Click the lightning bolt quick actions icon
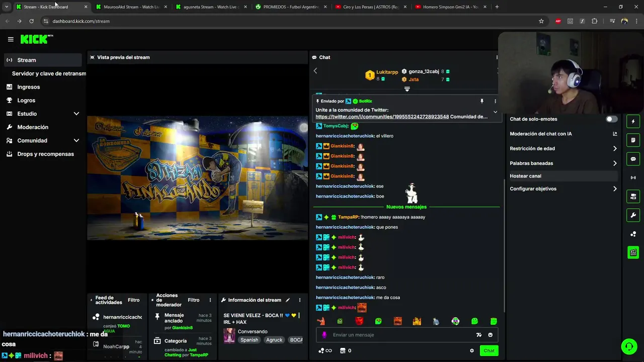This screenshot has width=644, height=362. (x=633, y=121)
